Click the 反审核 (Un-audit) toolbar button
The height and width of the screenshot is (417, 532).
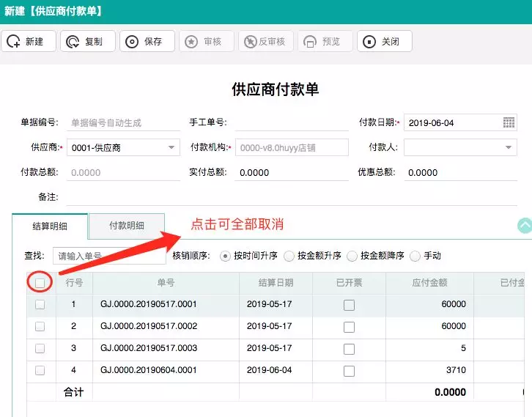(266, 42)
